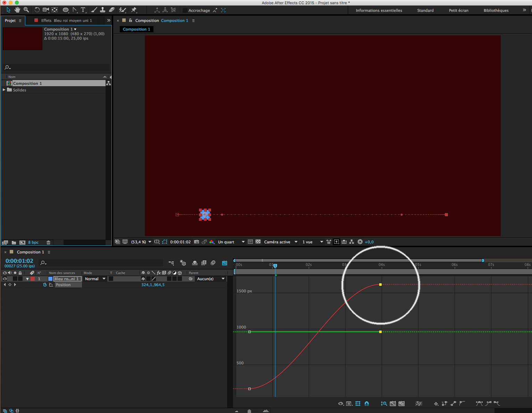Viewport: 532px width, 413px height.
Task: Toggle the Position stopwatch
Action: tap(45, 285)
